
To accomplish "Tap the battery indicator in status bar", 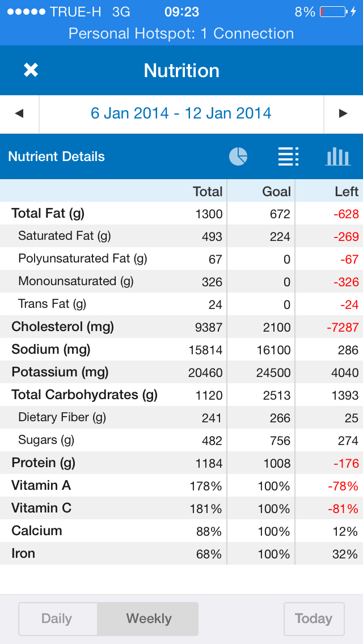I will click(333, 11).
